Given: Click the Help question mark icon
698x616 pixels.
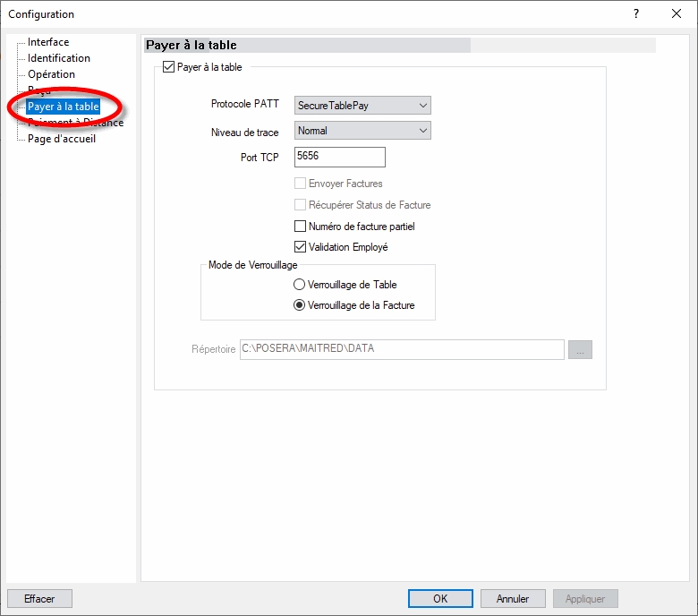Looking at the screenshot, I should (636, 14).
